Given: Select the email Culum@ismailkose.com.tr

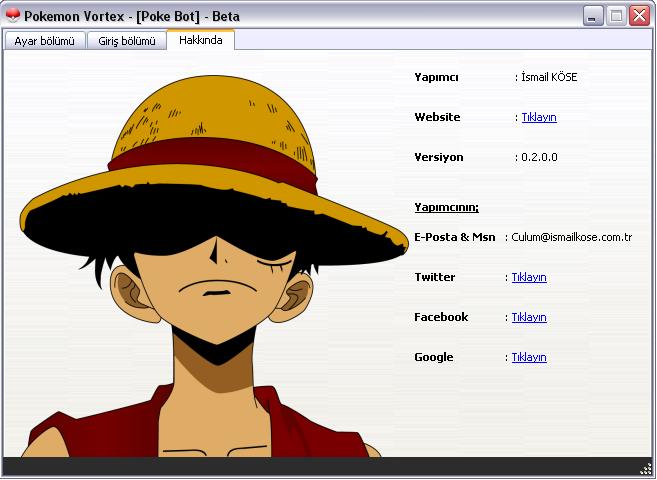Looking at the screenshot, I should point(572,237).
